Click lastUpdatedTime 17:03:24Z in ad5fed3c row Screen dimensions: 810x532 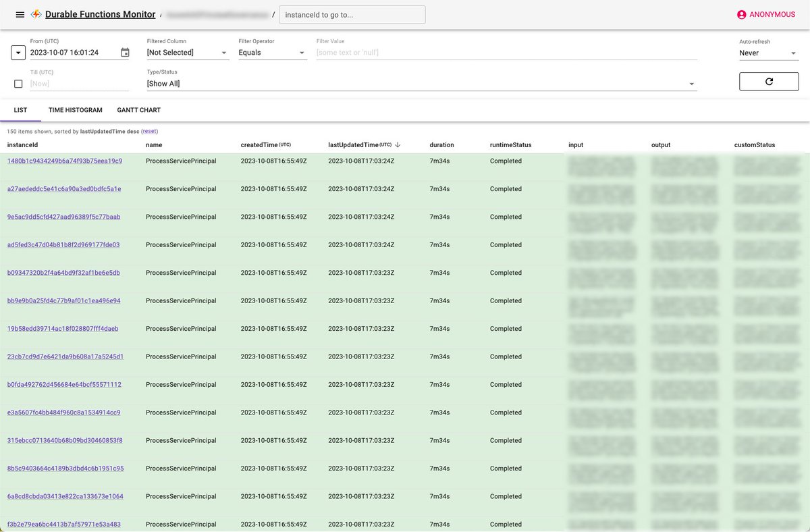[361, 244]
